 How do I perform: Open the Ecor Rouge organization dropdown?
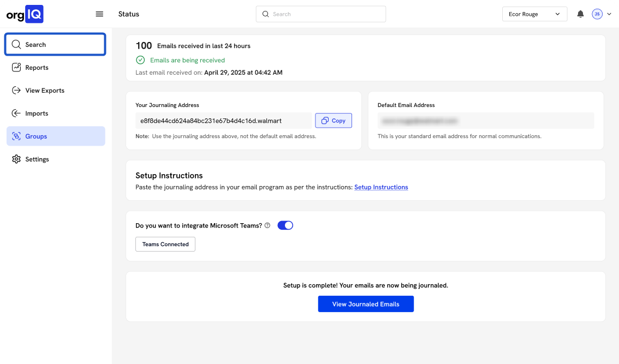point(534,14)
